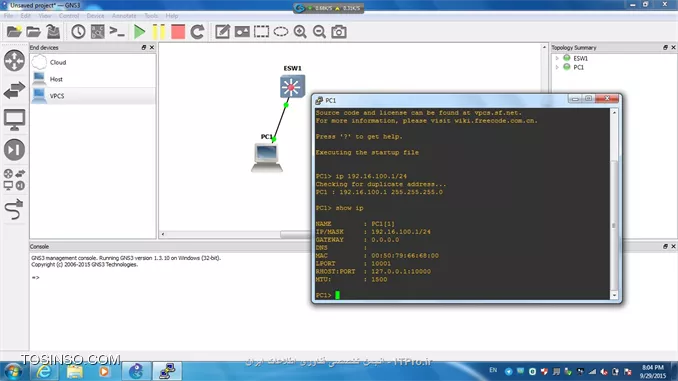Reload all devices icon
The width and height of the screenshot is (678, 381).
197,32
